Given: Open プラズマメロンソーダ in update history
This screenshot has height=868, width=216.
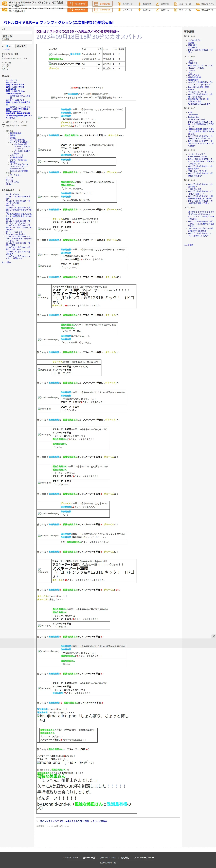Looking at the screenshot, I should tap(197, 92).
